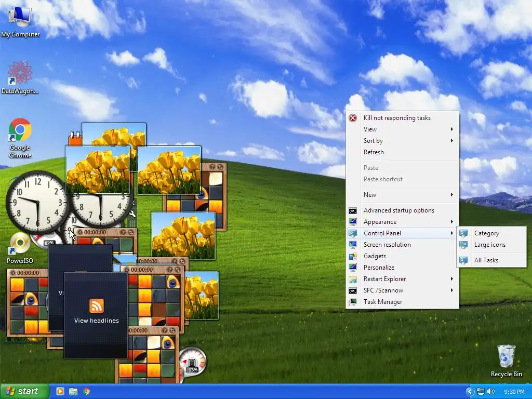Screen dimensions: 532x399
Task: Click the volume speaker tray icon
Action: (490, 392)
